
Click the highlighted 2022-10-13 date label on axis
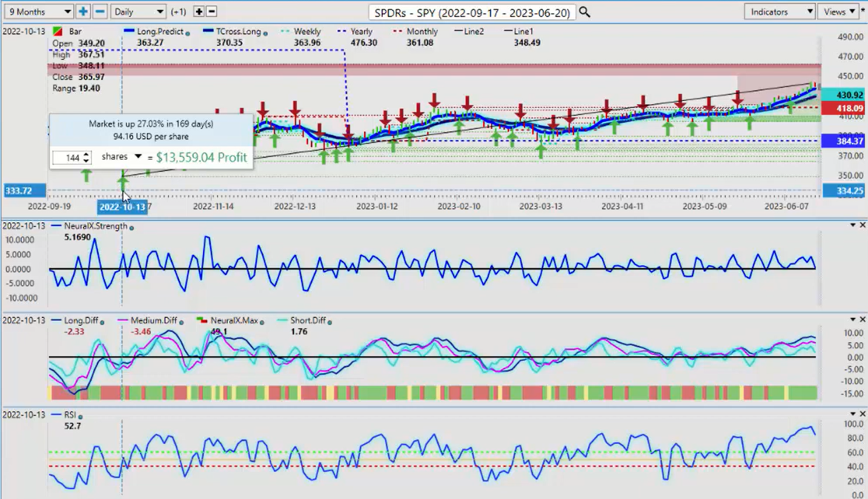pyautogui.click(x=122, y=207)
